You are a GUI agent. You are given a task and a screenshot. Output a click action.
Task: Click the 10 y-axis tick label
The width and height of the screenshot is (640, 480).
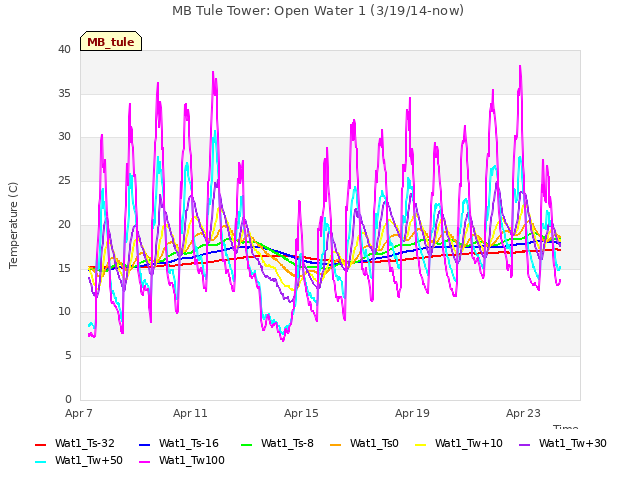[x=64, y=312]
